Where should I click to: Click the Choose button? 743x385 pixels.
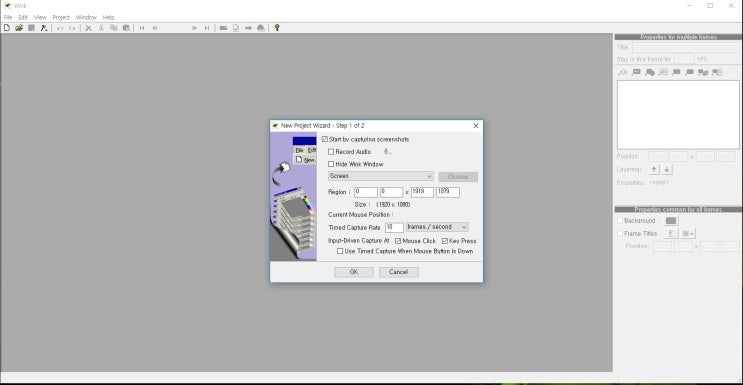click(x=458, y=177)
